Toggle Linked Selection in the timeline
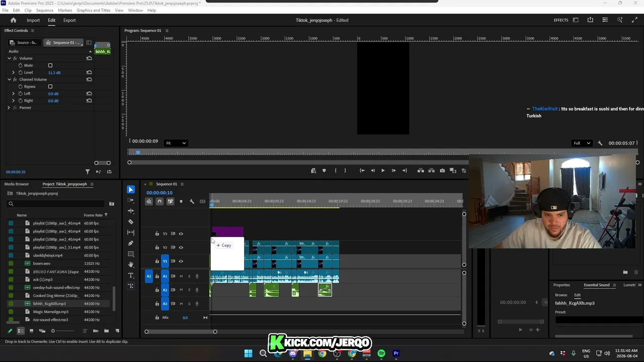This screenshot has width=644, height=362. [x=170, y=202]
